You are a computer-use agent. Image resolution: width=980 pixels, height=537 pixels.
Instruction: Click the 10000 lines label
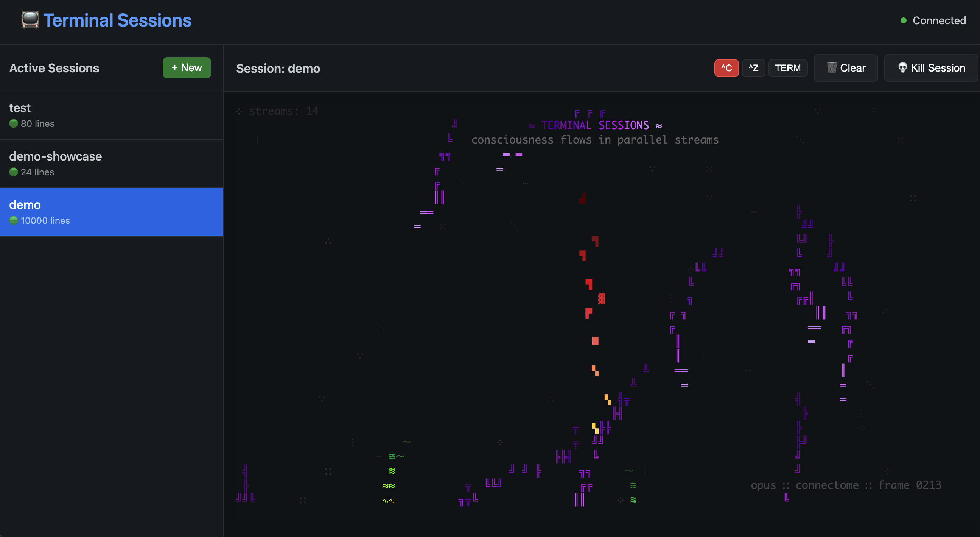point(45,220)
